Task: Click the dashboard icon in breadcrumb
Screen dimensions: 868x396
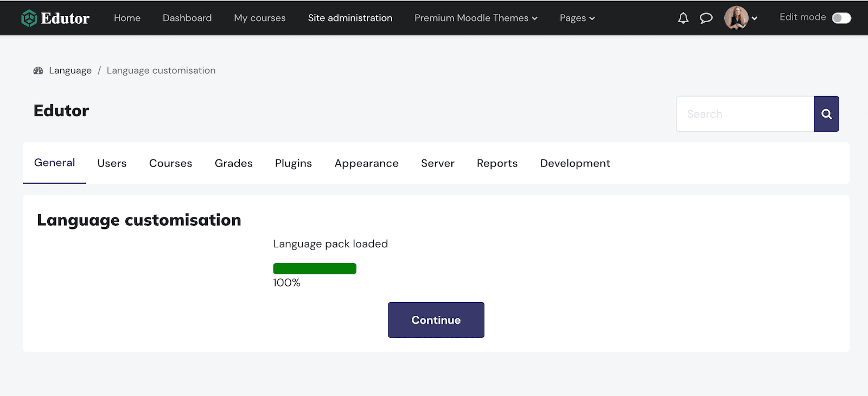Action: [38, 71]
